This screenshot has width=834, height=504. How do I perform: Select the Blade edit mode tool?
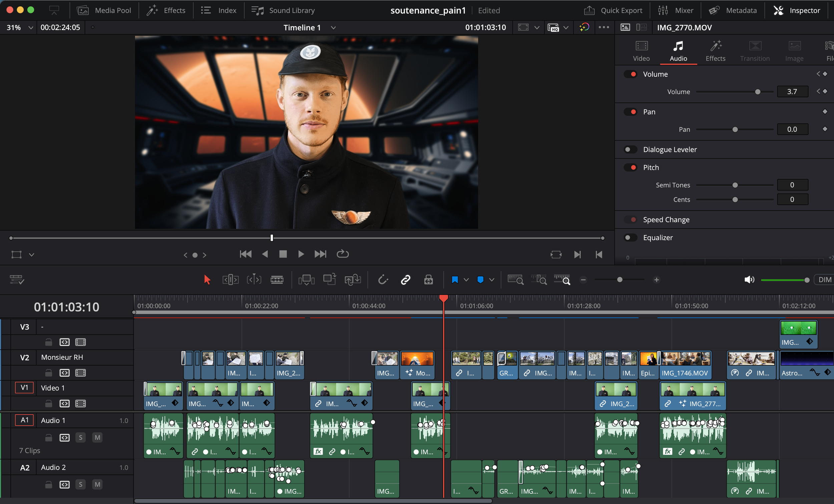click(277, 280)
